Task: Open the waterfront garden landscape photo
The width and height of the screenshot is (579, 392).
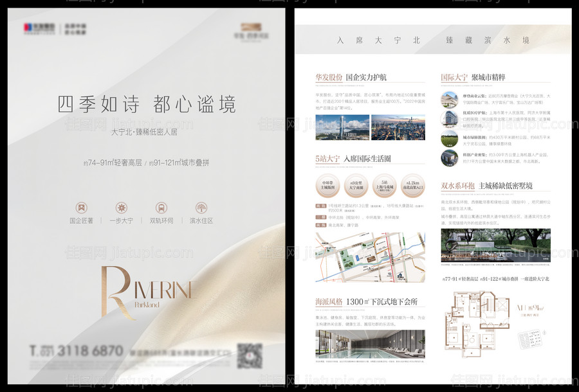Action: [x=495, y=247]
